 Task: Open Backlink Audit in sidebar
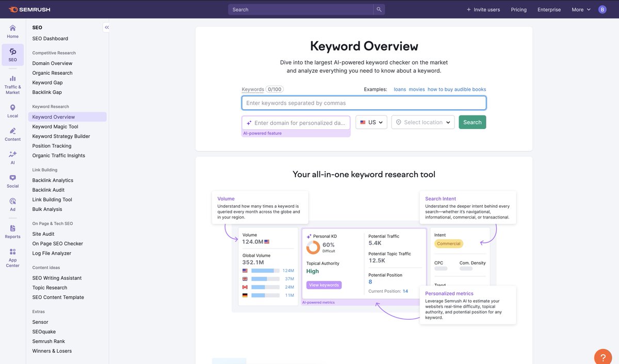coord(48,190)
